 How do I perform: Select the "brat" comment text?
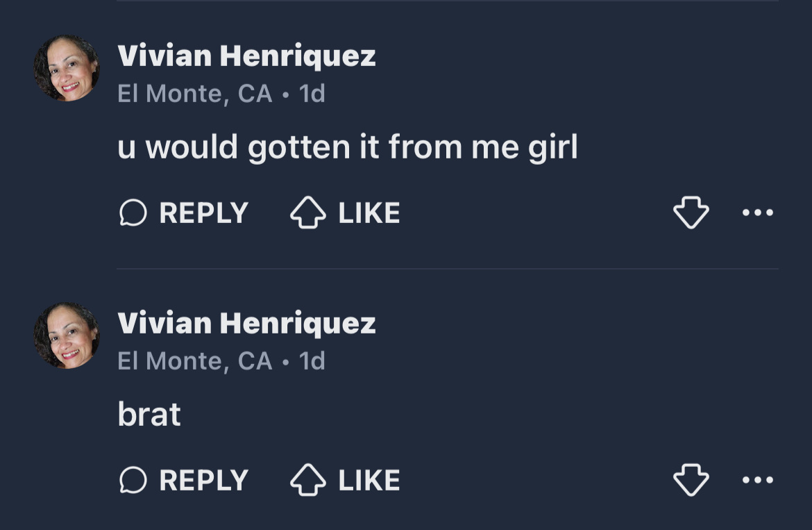(x=149, y=415)
